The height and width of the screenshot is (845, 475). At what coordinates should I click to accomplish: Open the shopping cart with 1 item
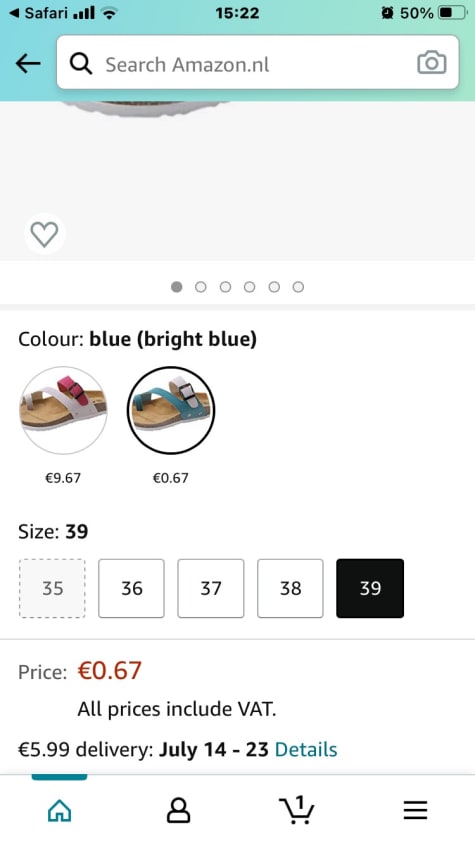point(297,809)
